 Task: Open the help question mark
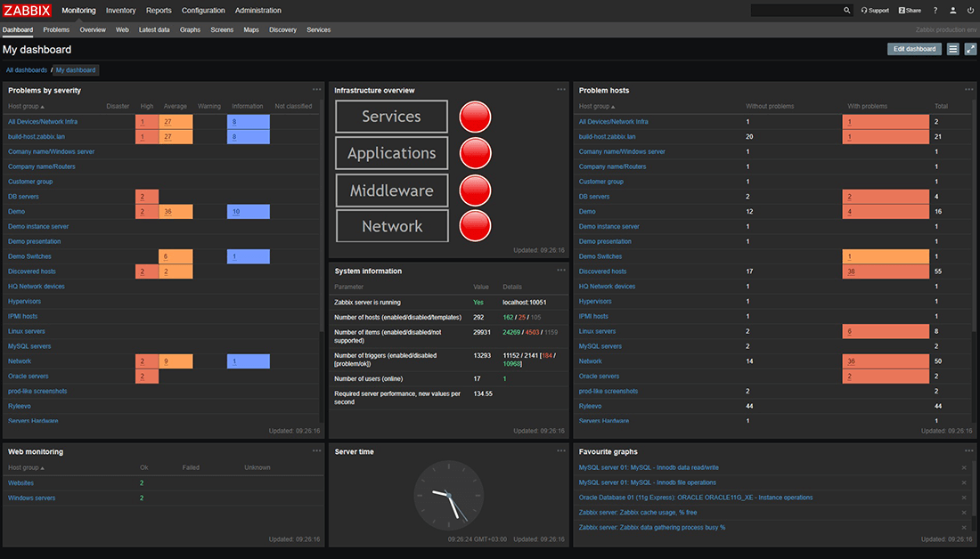(935, 11)
